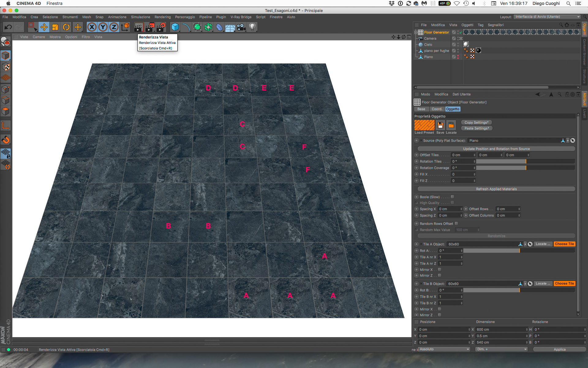Enable the Random Rows Offset checkbox
588x368 pixels.
click(x=456, y=224)
